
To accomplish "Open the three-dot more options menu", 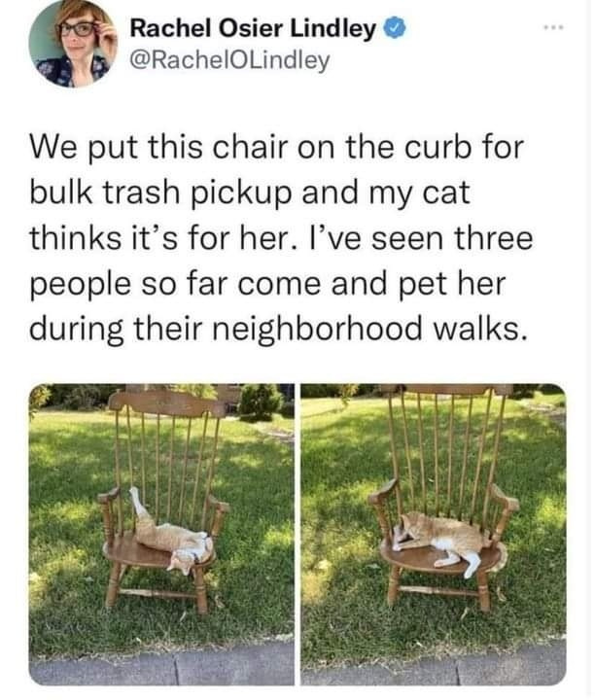I will coord(554,27).
